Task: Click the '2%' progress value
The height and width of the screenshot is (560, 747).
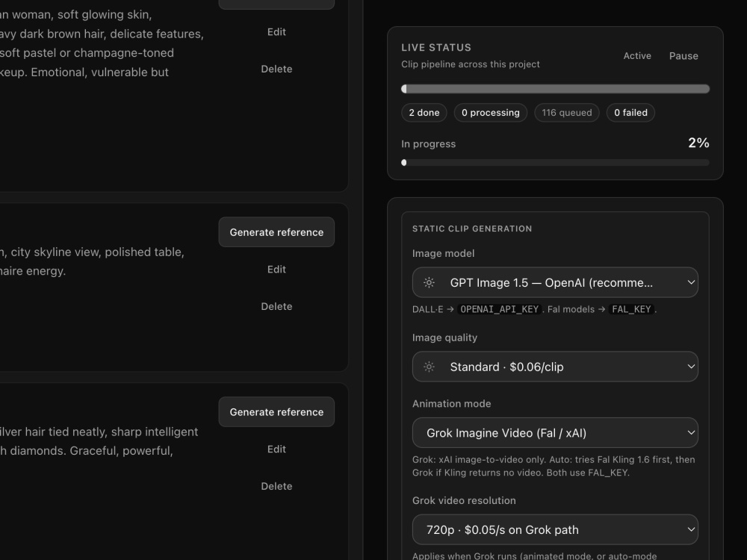Action: (x=698, y=143)
